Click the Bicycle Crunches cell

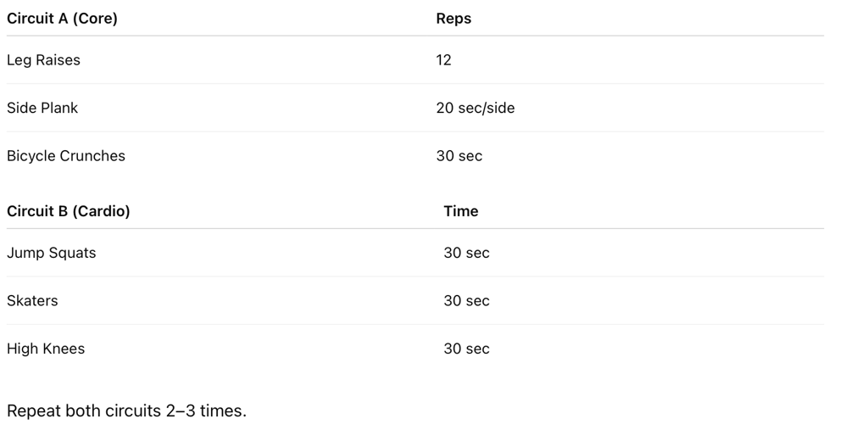(x=66, y=156)
